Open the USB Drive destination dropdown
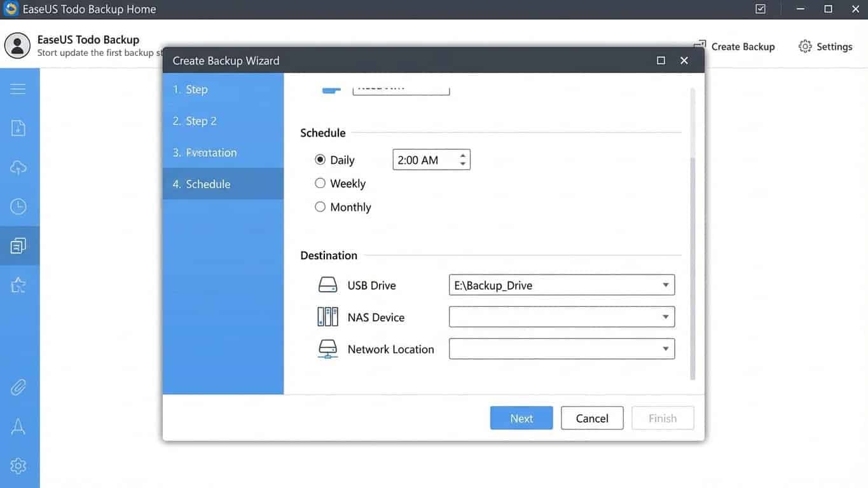 [665, 285]
